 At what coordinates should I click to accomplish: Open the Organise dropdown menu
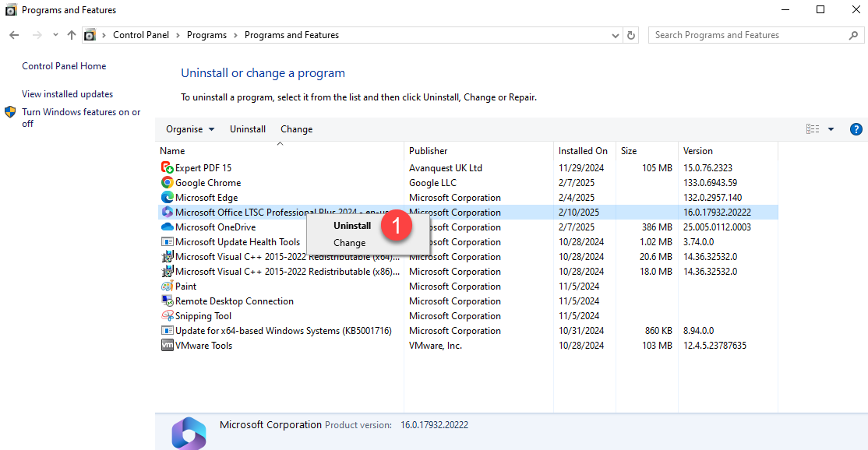click(190, 128)
